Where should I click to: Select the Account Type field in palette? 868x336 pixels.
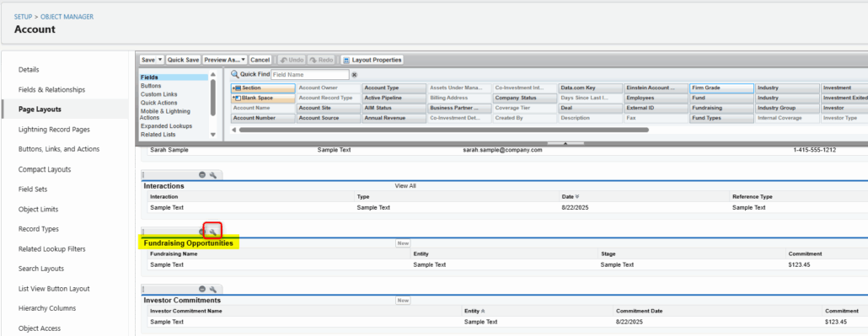(x=394, y=88)
